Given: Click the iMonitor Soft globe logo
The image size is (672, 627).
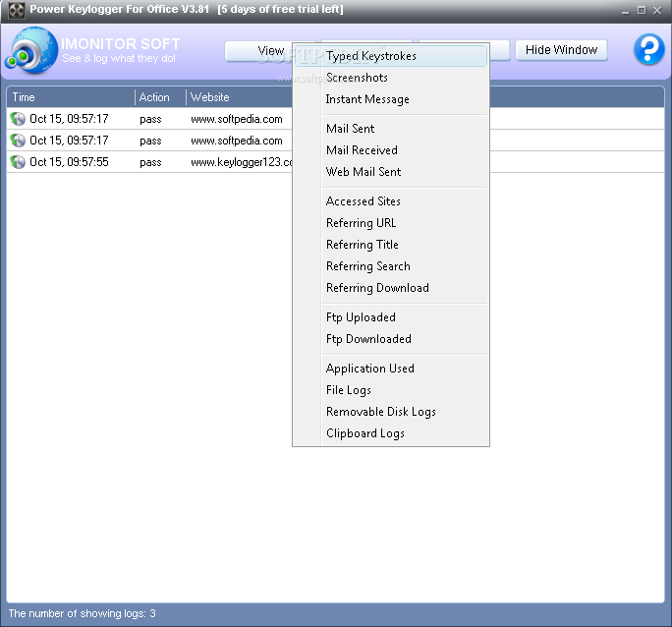Looking at the screenshot, I should click(31, 50).
